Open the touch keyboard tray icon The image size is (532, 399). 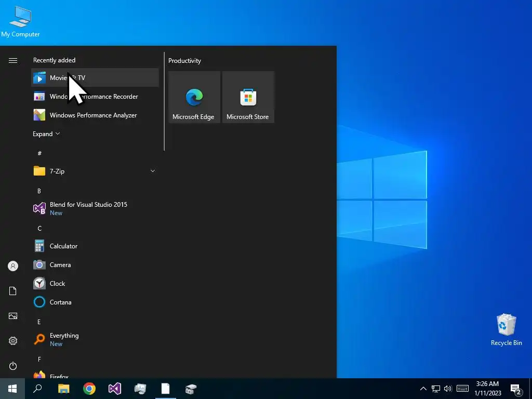(462, 389)
